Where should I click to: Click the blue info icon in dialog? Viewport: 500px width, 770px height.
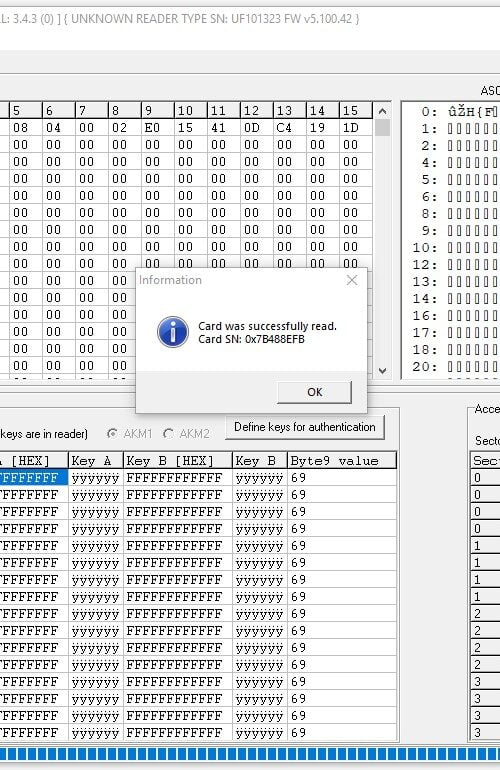(173, 332)
